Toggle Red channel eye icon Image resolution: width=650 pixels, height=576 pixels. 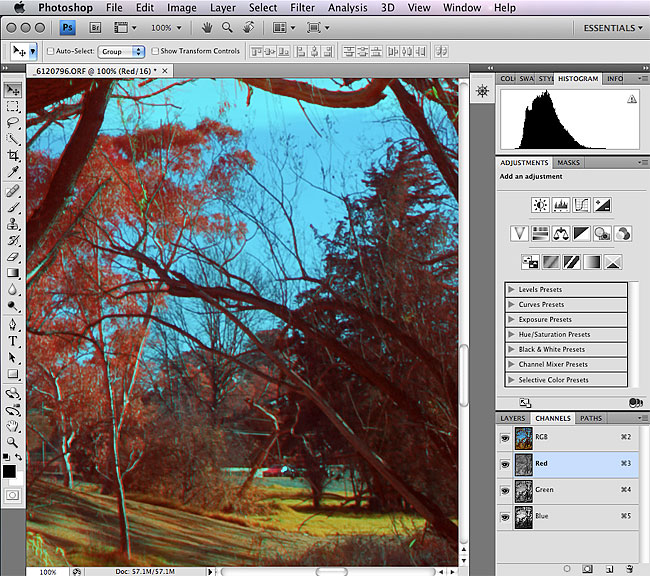pyautogui.click(x=504, y=464)
